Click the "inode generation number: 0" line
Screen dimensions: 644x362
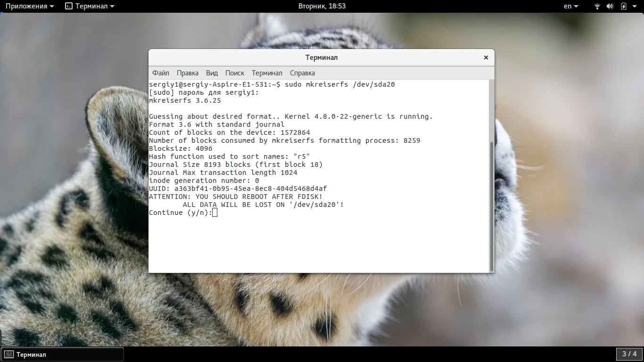click(x=204, y=181)
